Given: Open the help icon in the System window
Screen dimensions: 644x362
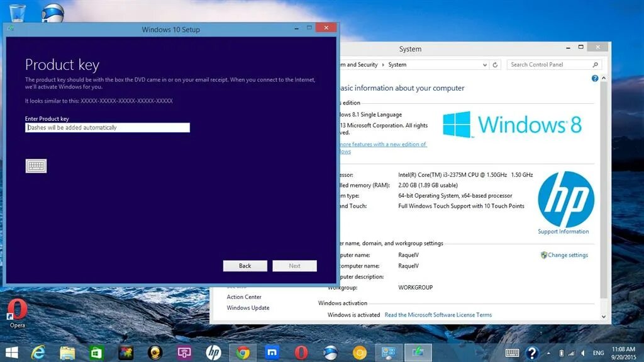Looking at the screenshot, I should pyautogui.click(x=595, y=78).
